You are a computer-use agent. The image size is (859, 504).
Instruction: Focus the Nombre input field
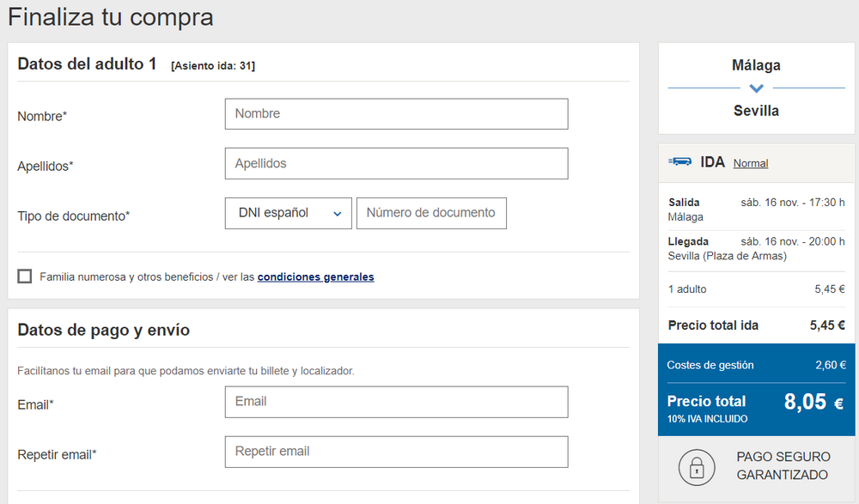pyautogui.click(x=396, y=113)
